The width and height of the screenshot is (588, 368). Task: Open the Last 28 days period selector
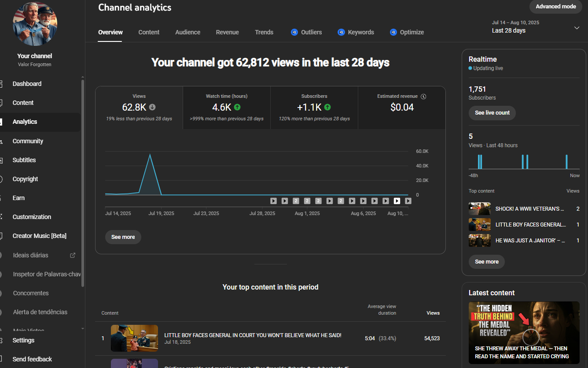[536, 27]
